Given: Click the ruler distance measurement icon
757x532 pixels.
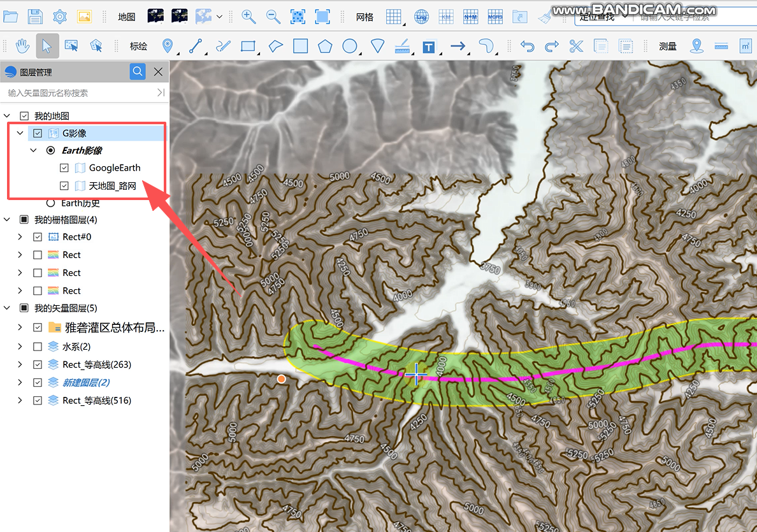Looking at the screenshot, I should click(721, 47).
